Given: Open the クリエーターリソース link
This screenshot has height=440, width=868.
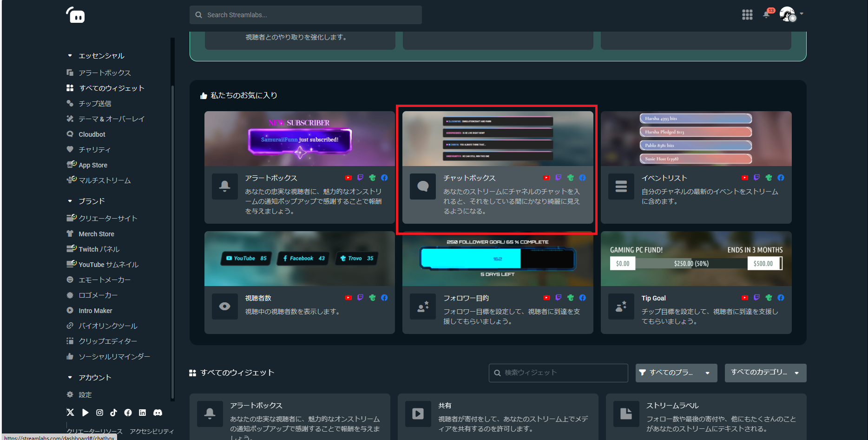Looking at the screenshot, I should pyautogui.click(x=93, y=431).
